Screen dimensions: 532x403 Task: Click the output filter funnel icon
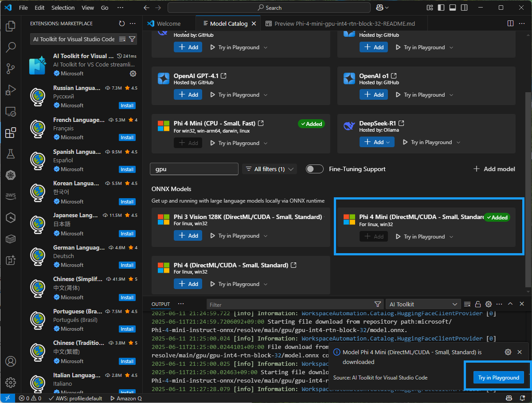click(378, 304)
